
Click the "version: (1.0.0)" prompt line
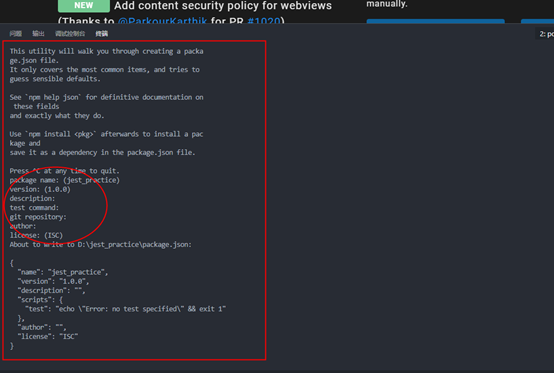[x=40, y=189]
